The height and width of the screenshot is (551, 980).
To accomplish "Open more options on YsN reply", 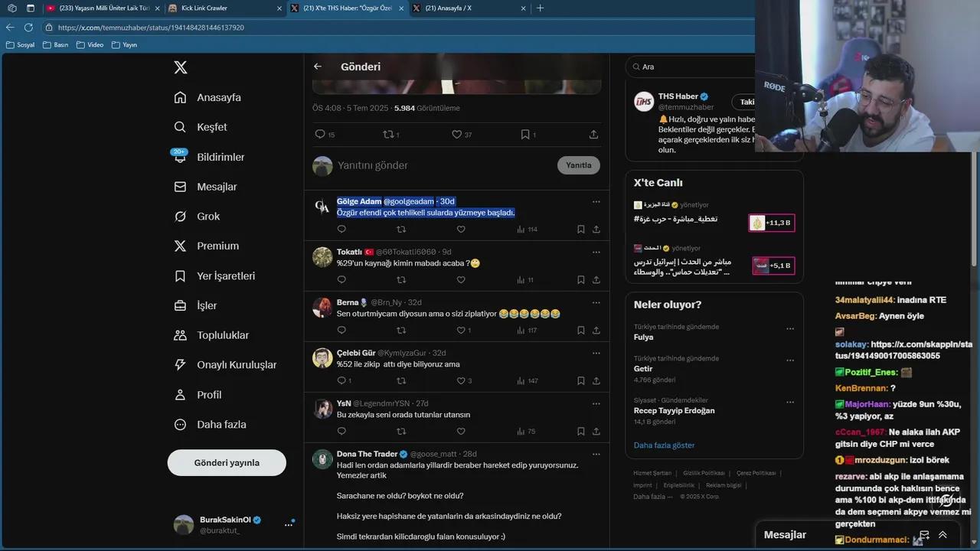I will (x=596, y=404).
